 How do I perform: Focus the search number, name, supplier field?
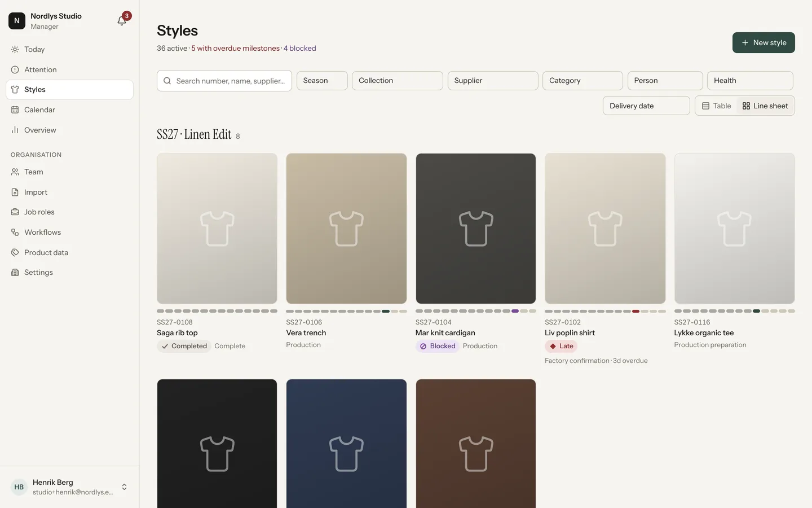224,81
